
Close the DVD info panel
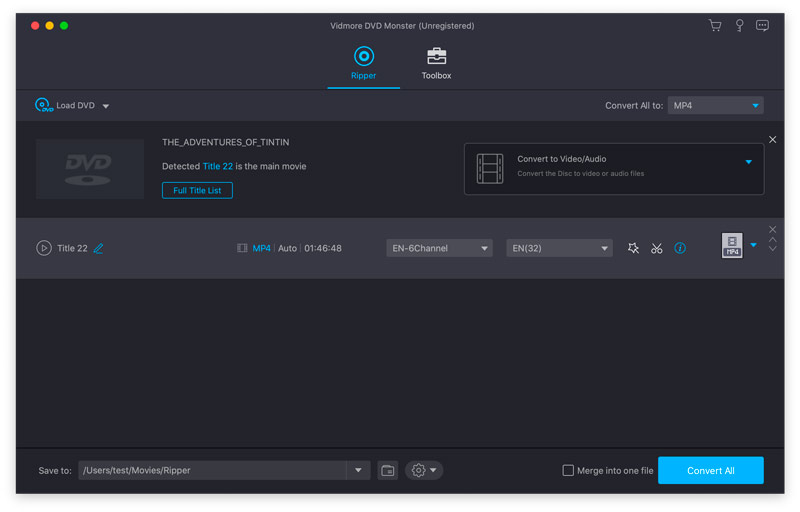coord(772,139)
